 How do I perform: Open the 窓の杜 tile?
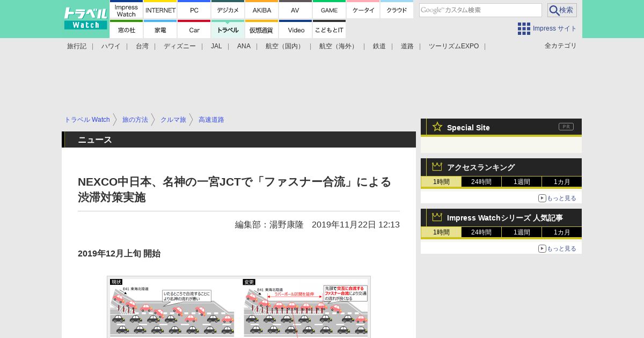coord(127,30)
